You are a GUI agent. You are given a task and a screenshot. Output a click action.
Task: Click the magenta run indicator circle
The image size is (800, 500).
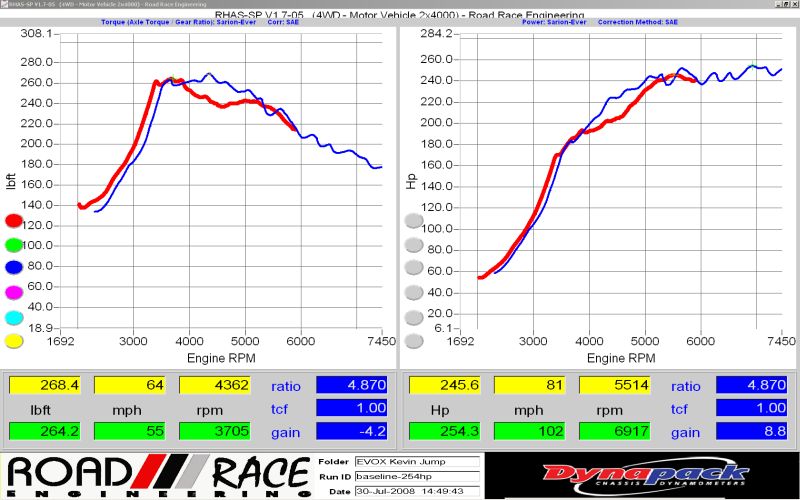[14, 292]
